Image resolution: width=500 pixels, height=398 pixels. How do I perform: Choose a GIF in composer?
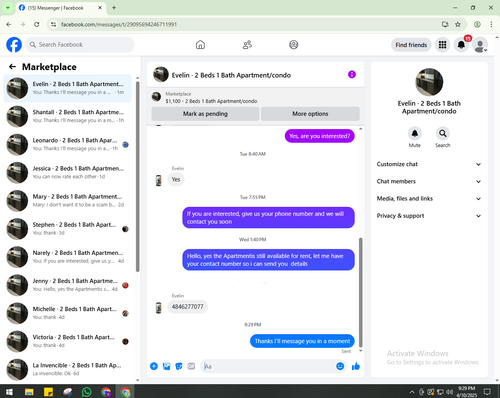191,366
